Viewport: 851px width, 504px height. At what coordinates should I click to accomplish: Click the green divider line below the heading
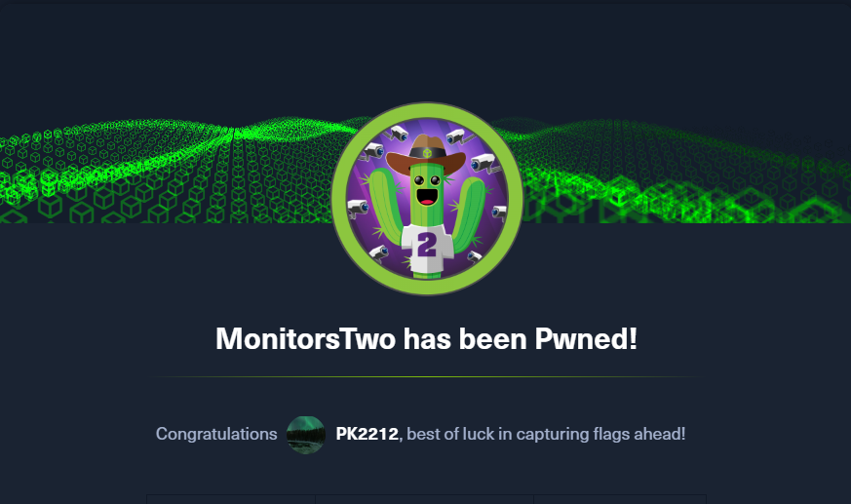[427, 376]
